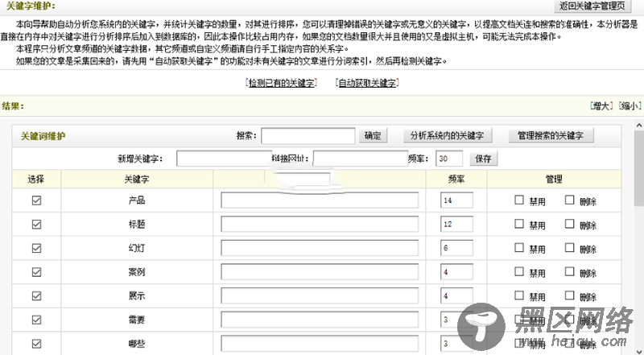Click 返回关键字管理页 button

pos(592,6)
